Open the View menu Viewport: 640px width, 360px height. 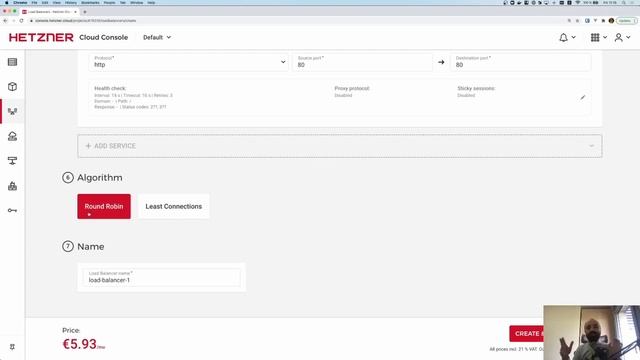57,2
